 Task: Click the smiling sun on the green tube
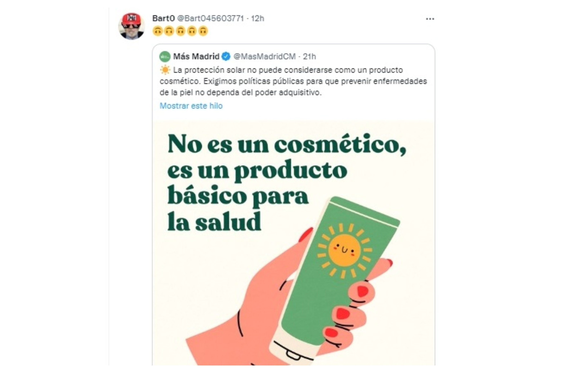point(344,251)
